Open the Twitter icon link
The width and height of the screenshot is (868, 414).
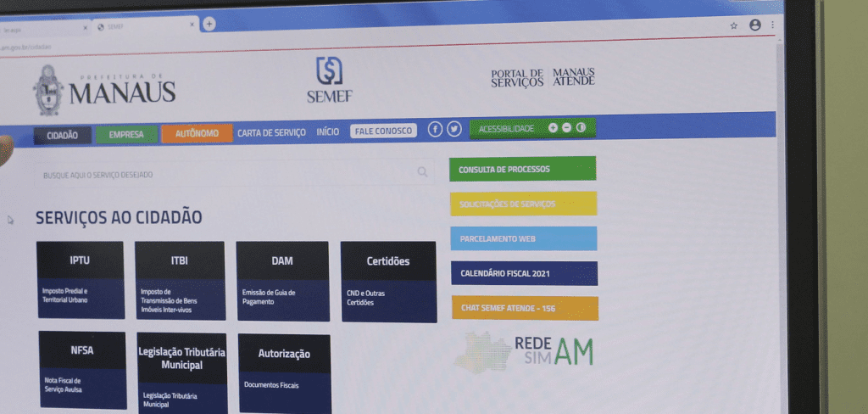coord(454,130)
